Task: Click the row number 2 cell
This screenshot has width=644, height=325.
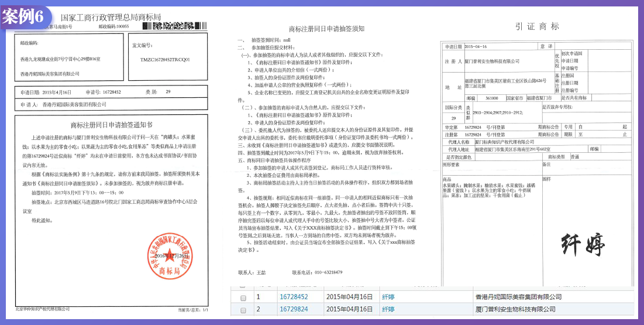Action: tap(259, 309)
